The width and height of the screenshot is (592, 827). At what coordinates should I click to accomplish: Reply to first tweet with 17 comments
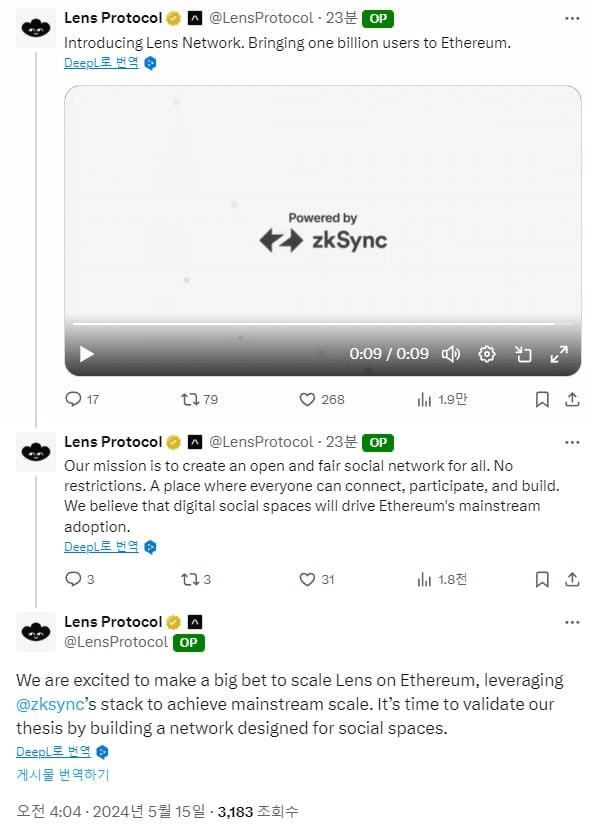pos(82,399)
